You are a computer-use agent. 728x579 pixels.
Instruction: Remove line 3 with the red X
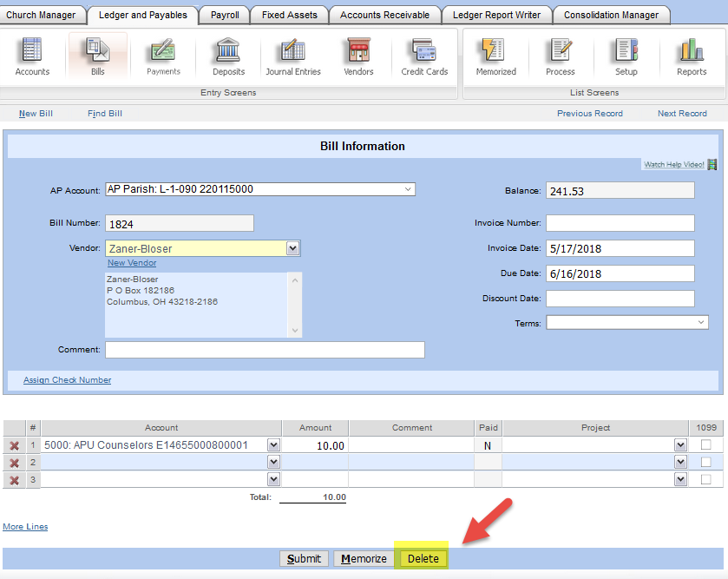15,480
